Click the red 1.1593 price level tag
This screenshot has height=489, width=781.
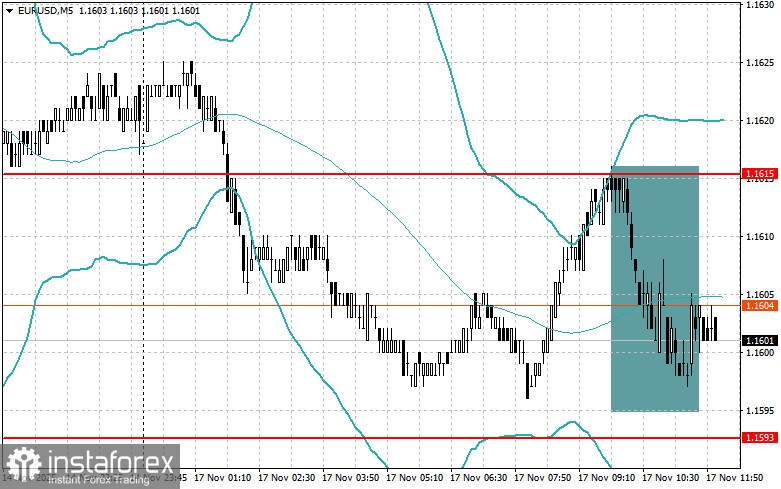coord(760,437)
